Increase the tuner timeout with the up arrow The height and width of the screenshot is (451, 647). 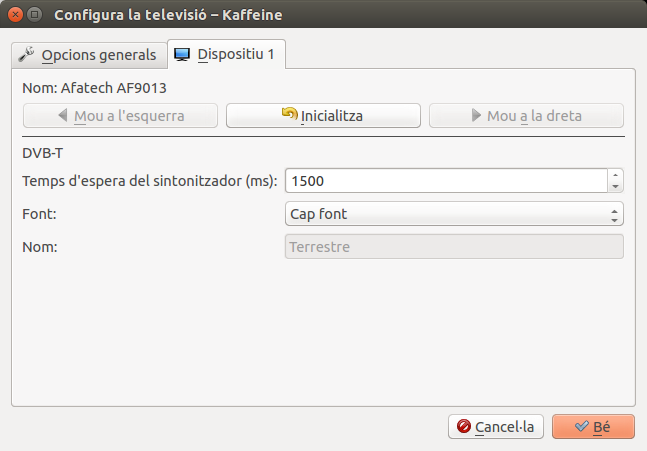pyautogui.click(x=615, y=175)
